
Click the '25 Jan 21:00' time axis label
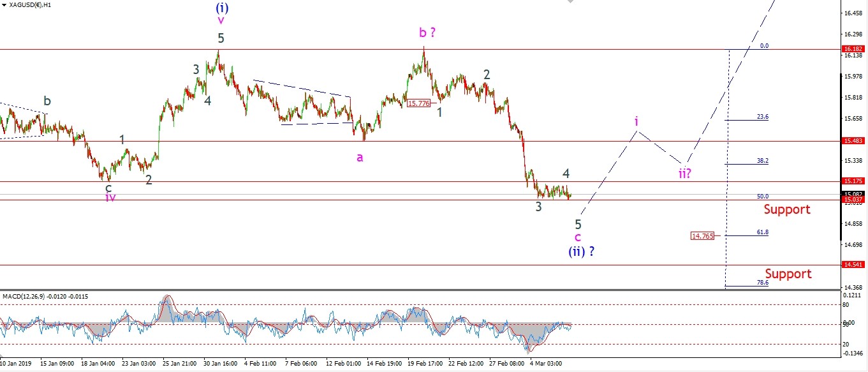(x=180, y=364)
